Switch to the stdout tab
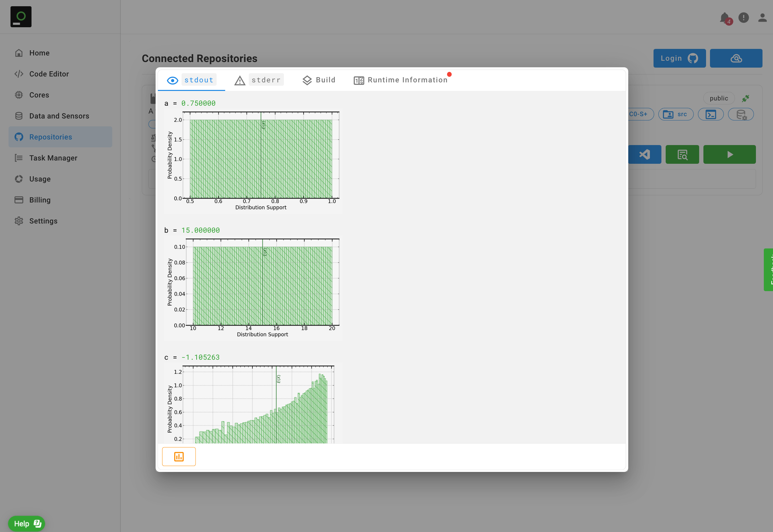This screenshot has height=532, width=773. 191,80
